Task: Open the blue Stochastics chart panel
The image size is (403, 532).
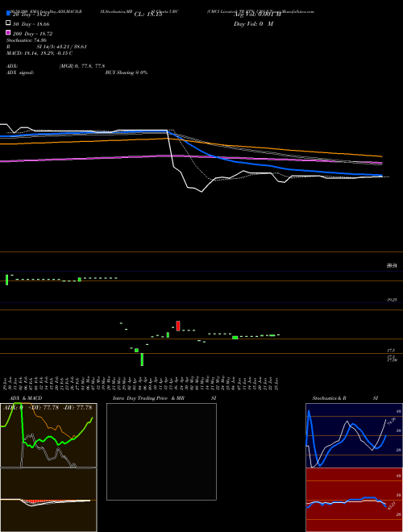Action: click(354, 435)
